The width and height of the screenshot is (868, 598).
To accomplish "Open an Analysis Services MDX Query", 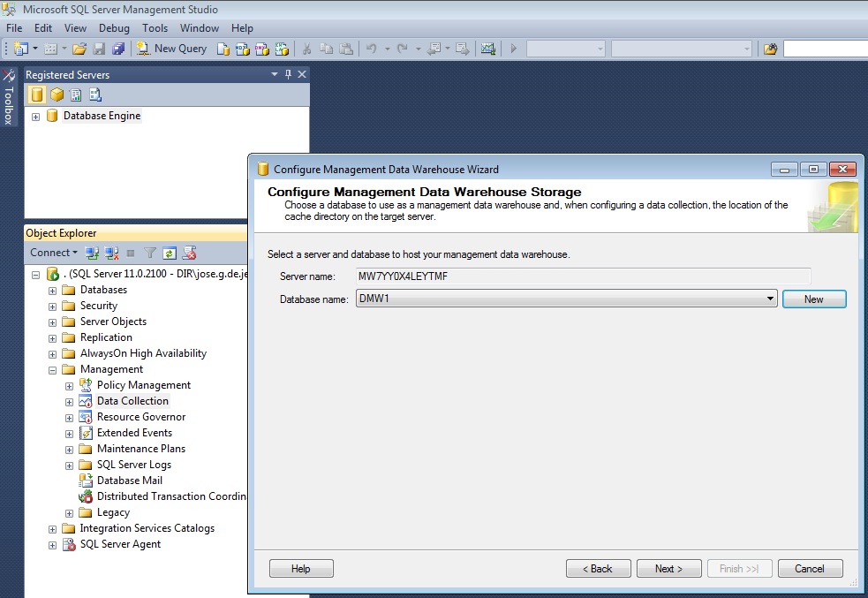I will pyautogui.click(x=243, y=49).
